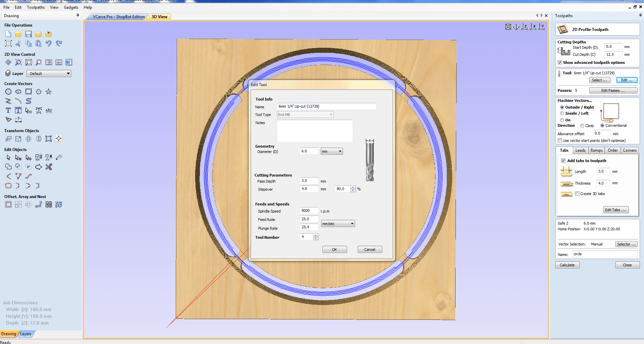Increase the Stepover percentage spinner
Image resolution: width=644 pixels, height=344 pixels.
[353, 187]
